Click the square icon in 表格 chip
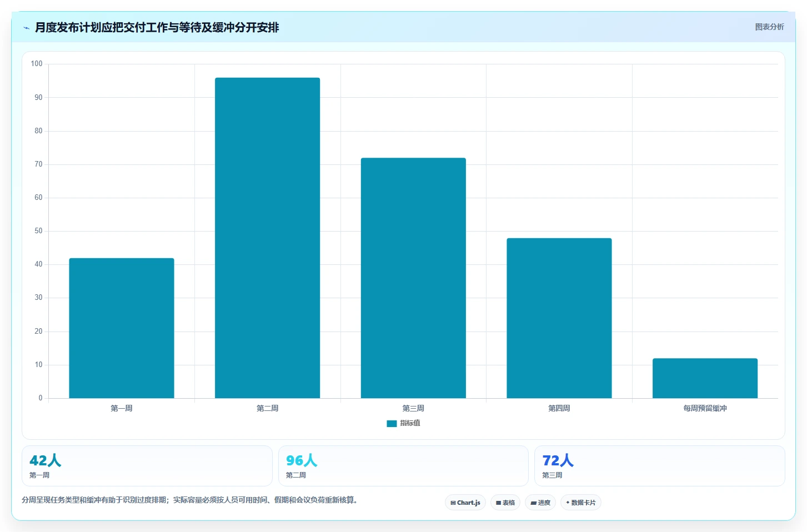The height and width of the screenshot is (532, 807). coord(499,503)
